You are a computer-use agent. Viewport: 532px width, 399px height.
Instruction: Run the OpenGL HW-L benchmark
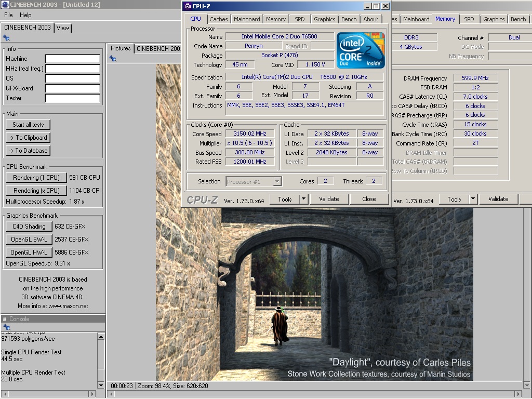tap(29, 252)
